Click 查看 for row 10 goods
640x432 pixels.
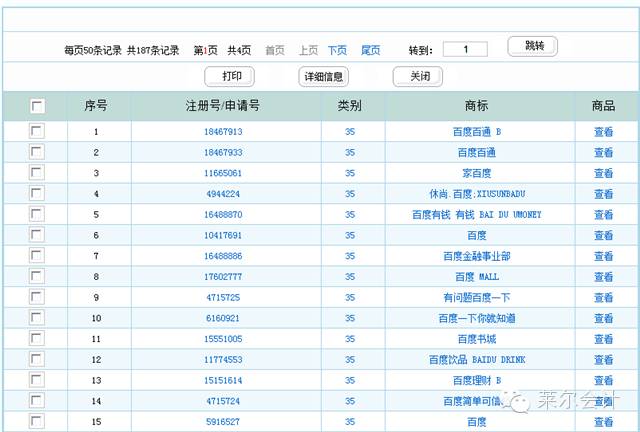point(604,318)
